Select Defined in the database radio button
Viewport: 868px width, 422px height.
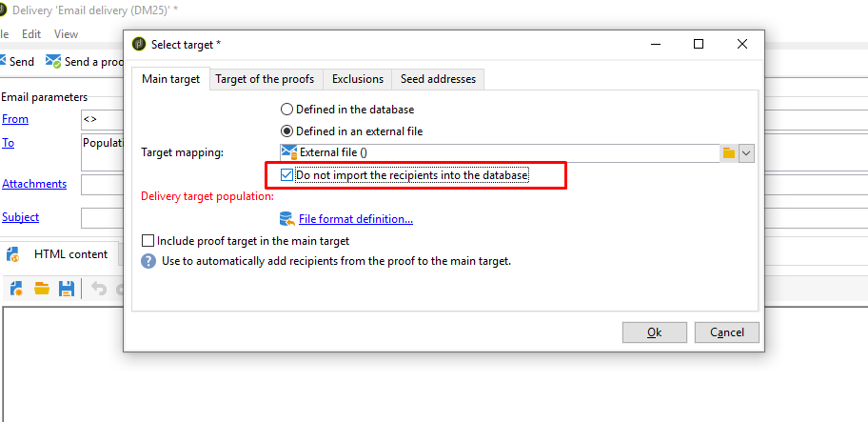pos(286,110)
